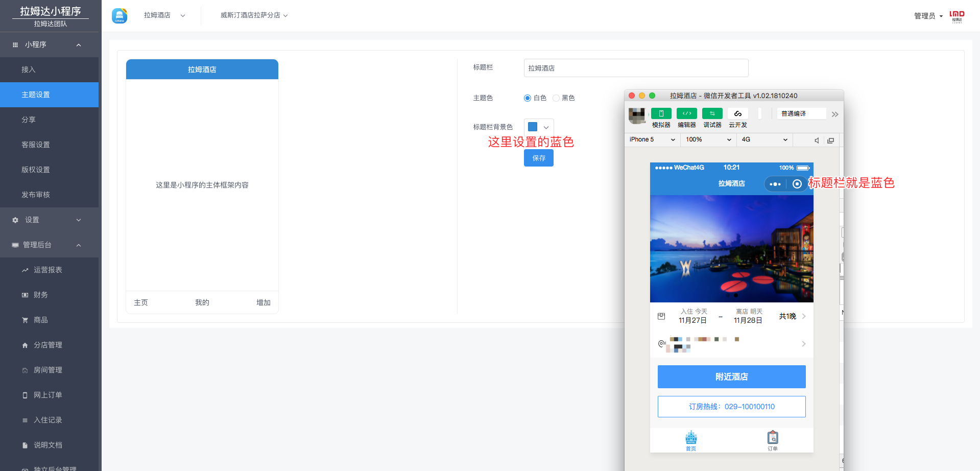Close the mini program with the capsule circle icon
This screenshot has width=980, height=471.
[797, 184]
